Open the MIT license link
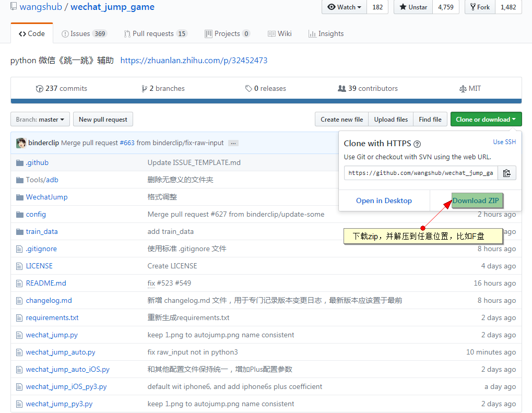This screenshot has width=532, height=413. [470, 89]
